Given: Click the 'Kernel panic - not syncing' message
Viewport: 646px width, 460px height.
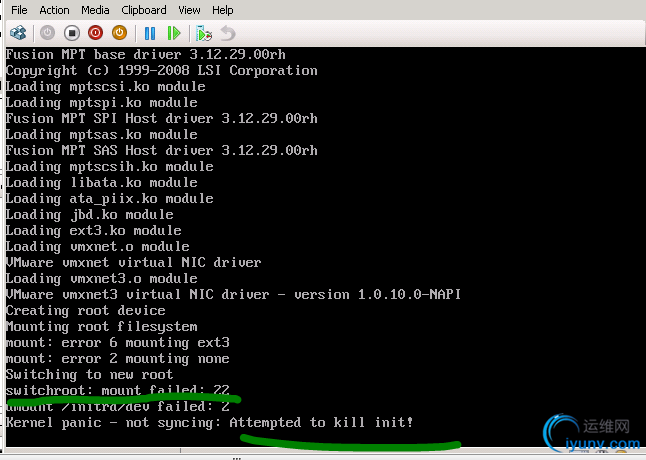Looking at the screenshot, I should [209, 423].
